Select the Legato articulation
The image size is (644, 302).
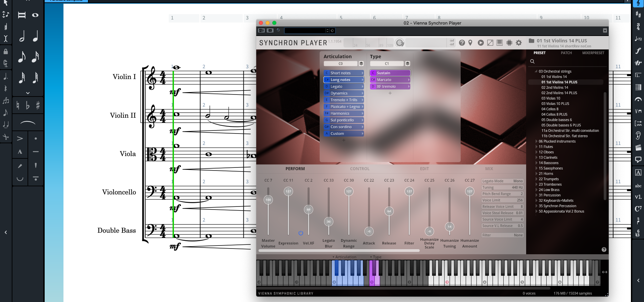tap(344, 86)
